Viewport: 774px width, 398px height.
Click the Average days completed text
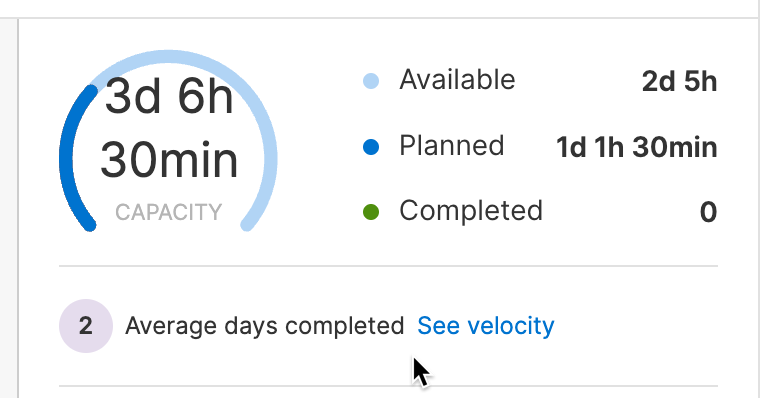point(265,326)
